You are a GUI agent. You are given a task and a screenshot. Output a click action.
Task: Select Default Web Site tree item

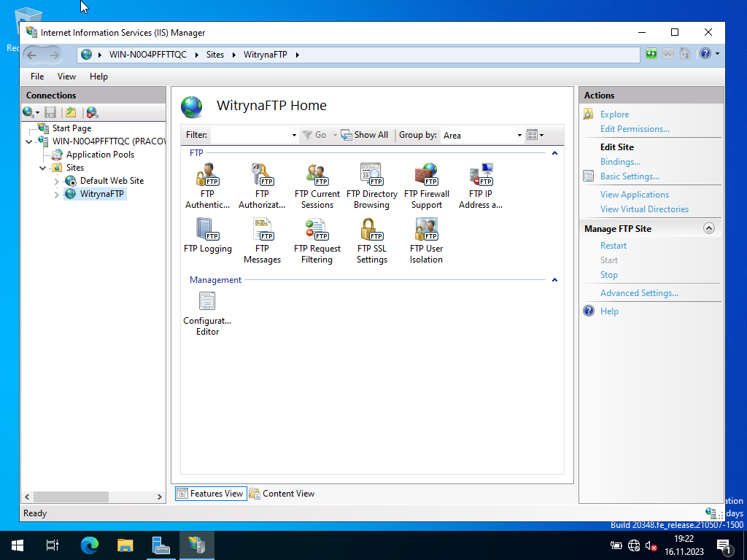(112, 181)
